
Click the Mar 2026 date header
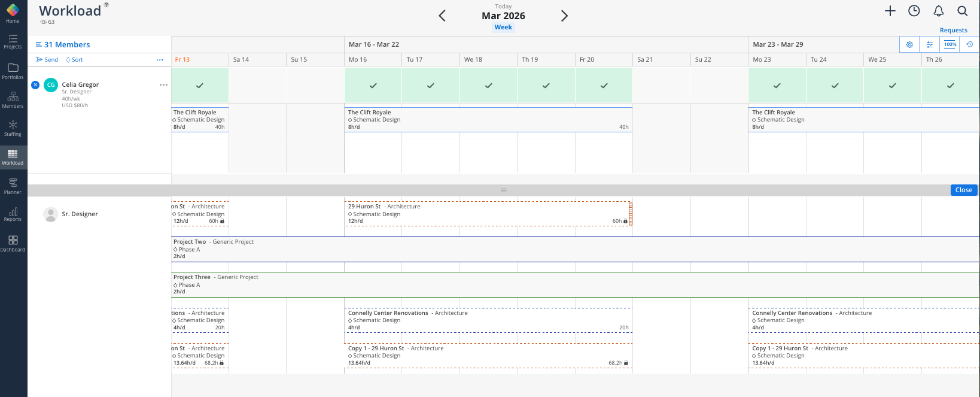pyautogui.click(x=503, y=16)
